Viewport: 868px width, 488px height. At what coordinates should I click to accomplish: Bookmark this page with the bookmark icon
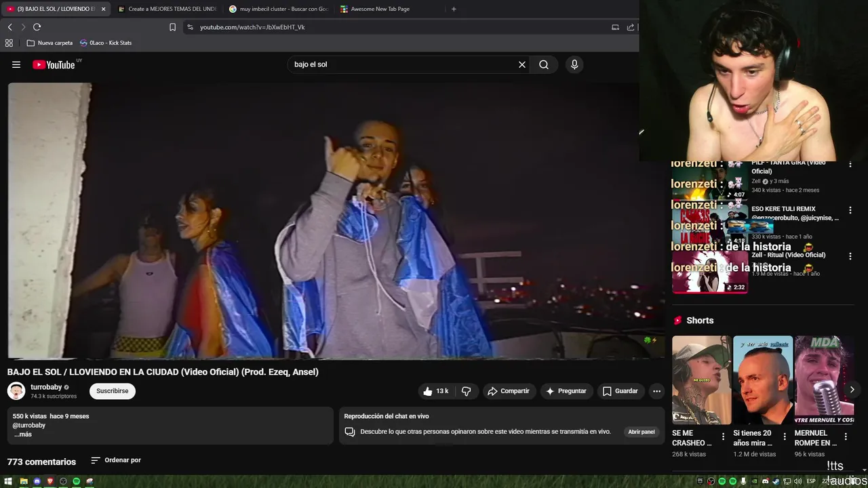(172, 27)
